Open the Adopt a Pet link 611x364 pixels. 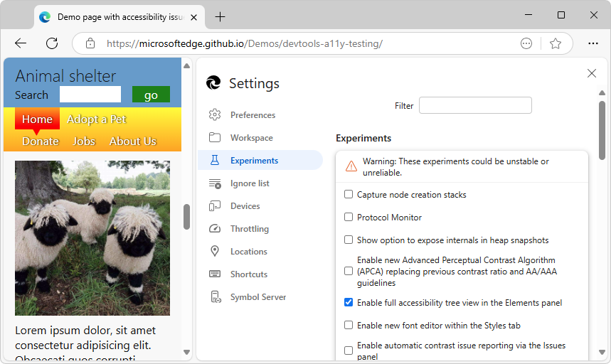point(97,119)
